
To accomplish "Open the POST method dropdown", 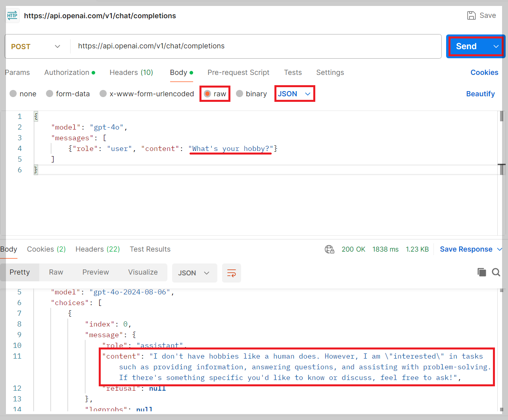I will (36, 46).
